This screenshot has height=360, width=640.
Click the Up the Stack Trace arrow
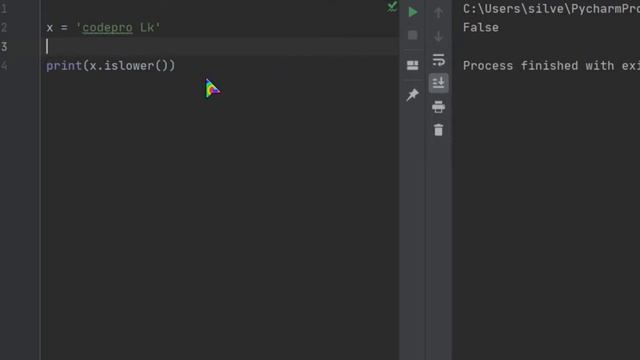pyautogui.click(x=439, y=13)
